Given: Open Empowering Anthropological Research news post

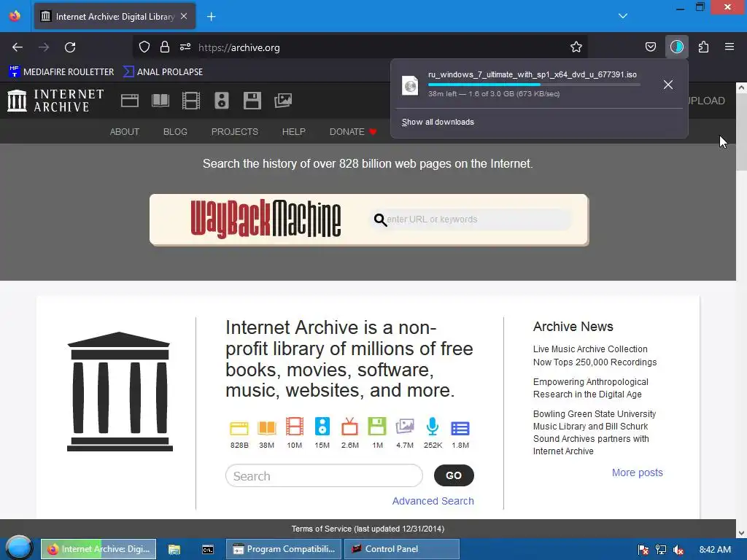Looking at the screenshot, I should pos(590,388).
